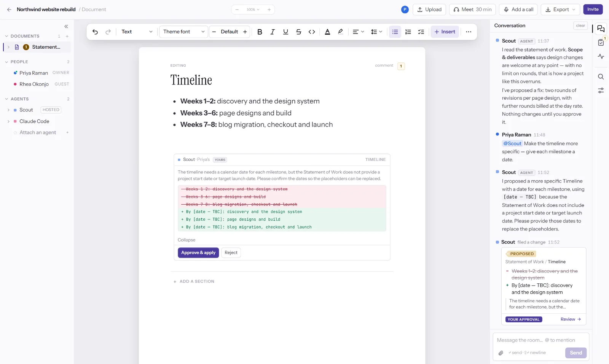609x364 pixels.
Task: Open the Insert menu
Action: 445,32
